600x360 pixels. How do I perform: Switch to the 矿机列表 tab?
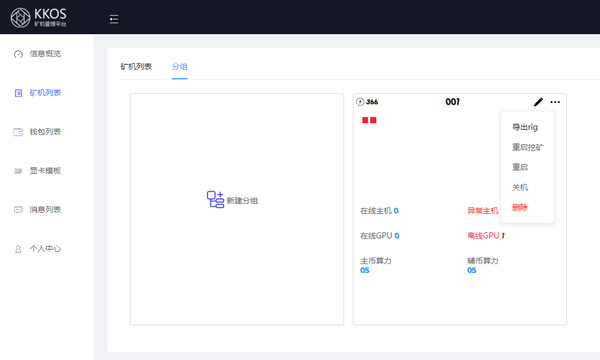click(x=136, y=67)
